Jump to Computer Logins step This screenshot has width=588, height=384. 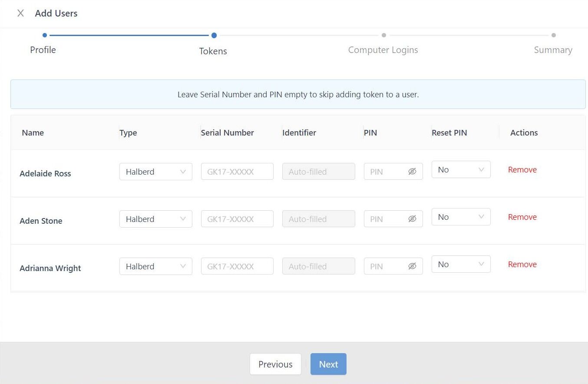pos(383,50)
